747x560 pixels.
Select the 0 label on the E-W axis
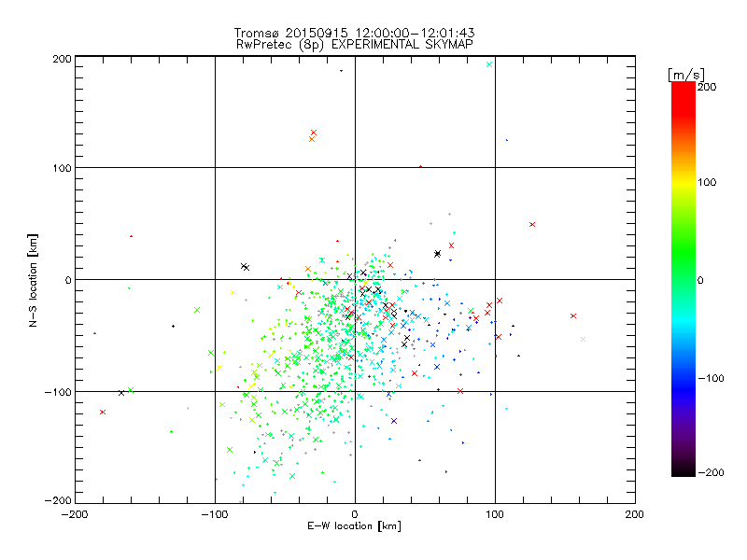[355, 514]
